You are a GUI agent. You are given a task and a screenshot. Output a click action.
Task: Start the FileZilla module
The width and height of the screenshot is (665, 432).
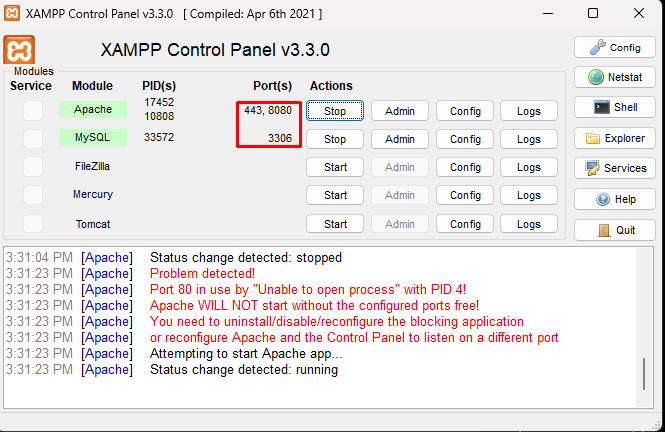coord(335,167)
